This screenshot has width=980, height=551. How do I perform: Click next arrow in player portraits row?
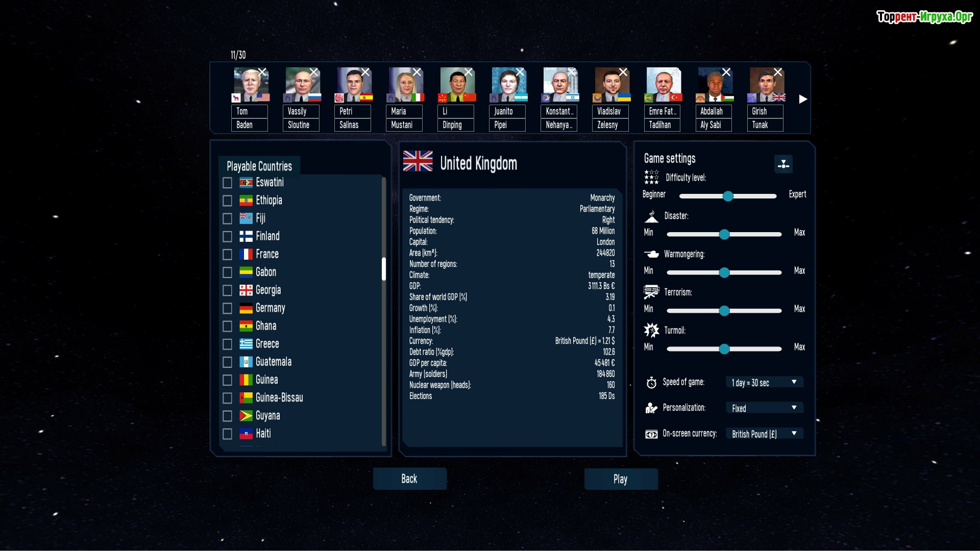(803, 99)
